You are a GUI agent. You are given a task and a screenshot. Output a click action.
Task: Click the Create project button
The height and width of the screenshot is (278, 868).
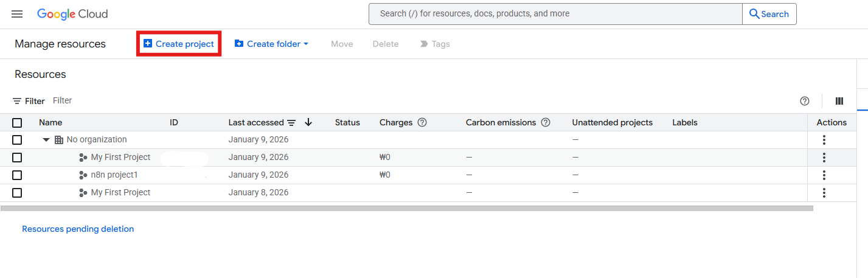[179, 44]
